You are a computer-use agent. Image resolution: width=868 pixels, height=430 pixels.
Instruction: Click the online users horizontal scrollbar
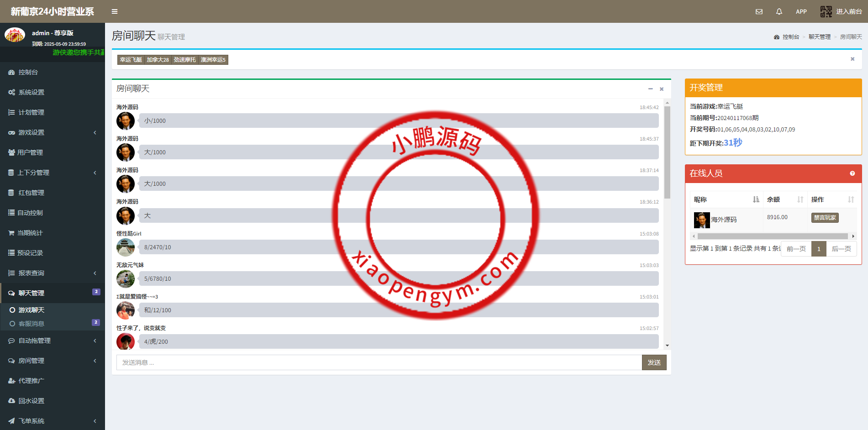(x=773, y=236)
